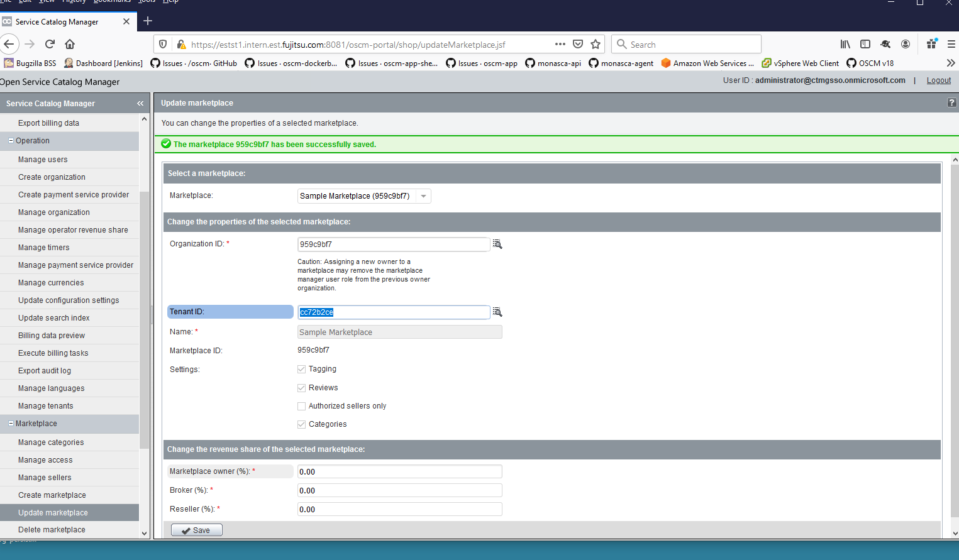Viewport: 959px width, 560px height.
Task: Click the Logout link
Action: tap(938, 80)
